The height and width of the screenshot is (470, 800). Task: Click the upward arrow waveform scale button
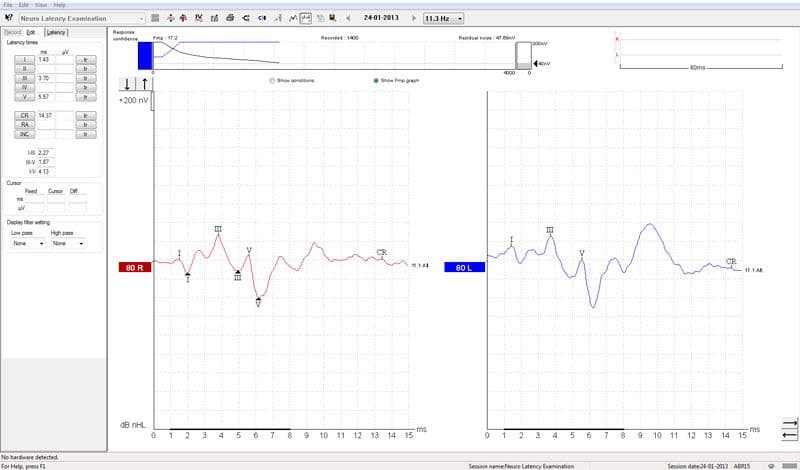click(x=144, y=84)
